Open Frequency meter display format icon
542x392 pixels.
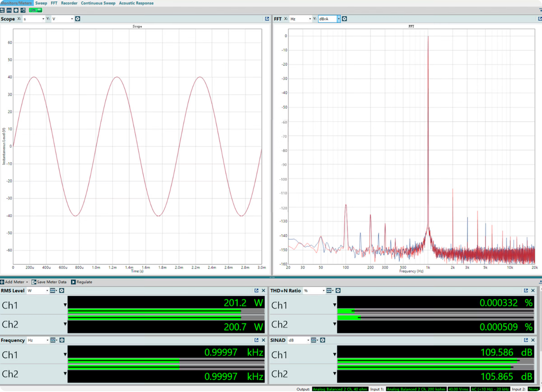click(53, 340)
